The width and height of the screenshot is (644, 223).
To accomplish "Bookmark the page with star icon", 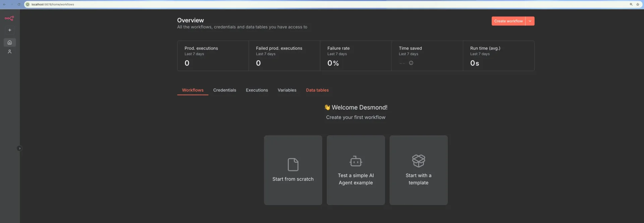I will point(638,4).
